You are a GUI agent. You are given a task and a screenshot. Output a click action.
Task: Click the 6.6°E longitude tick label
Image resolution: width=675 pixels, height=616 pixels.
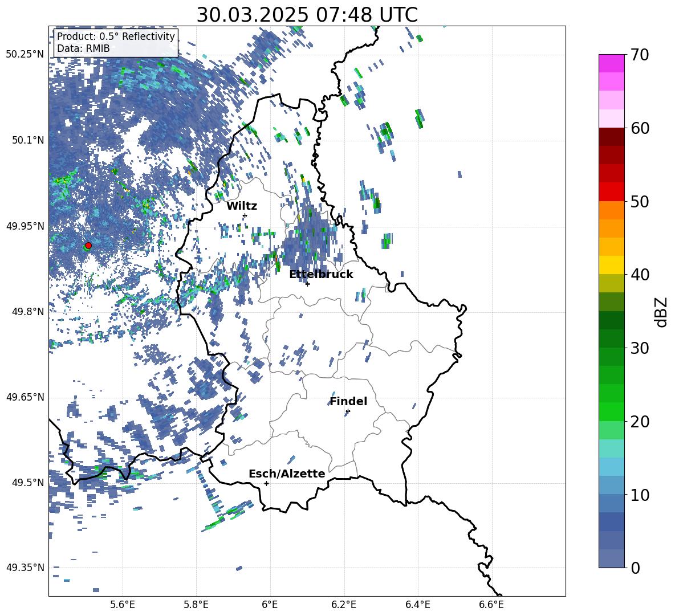coord(491,605)
